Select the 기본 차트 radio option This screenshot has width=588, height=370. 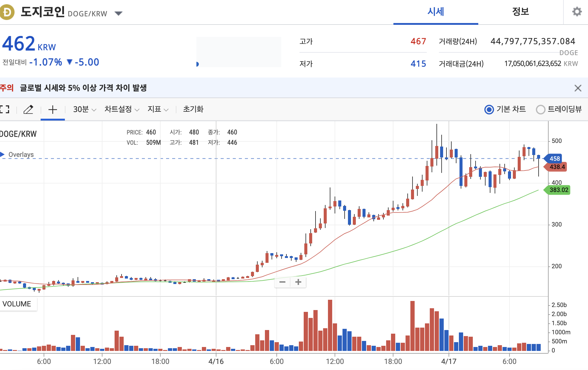click(489, 109)
